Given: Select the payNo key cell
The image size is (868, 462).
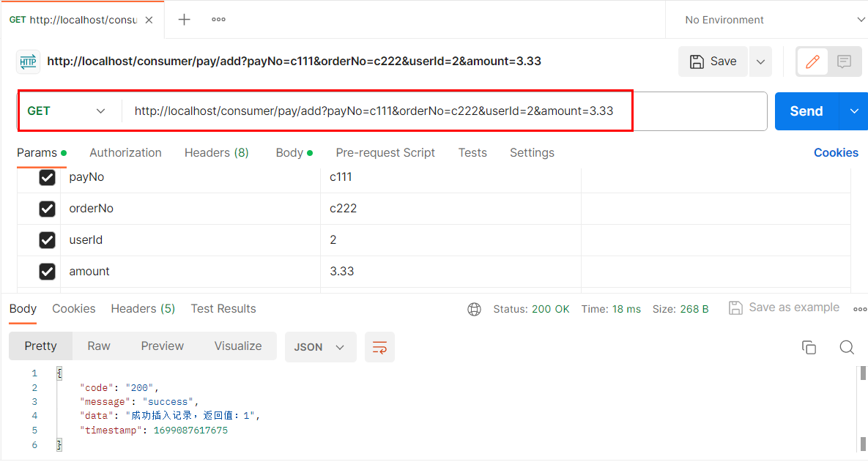Looking at the screenshot, I should tap(190, 178).
